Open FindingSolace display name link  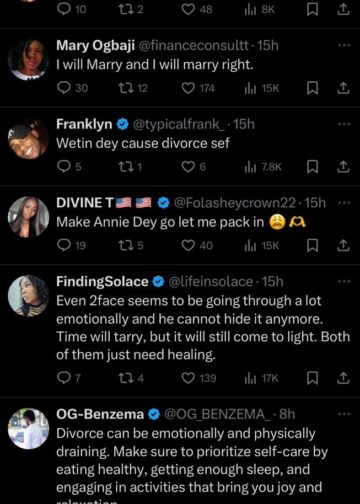click(102, 282)
